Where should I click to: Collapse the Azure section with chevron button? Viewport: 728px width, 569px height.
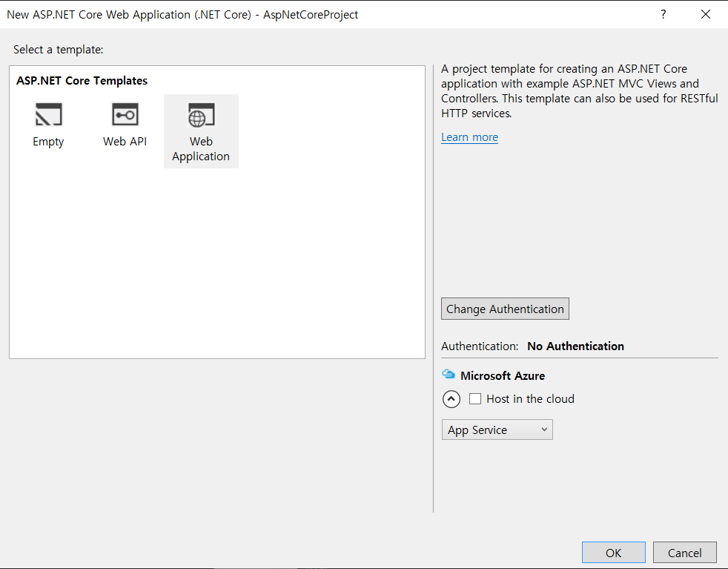[451, 399]
